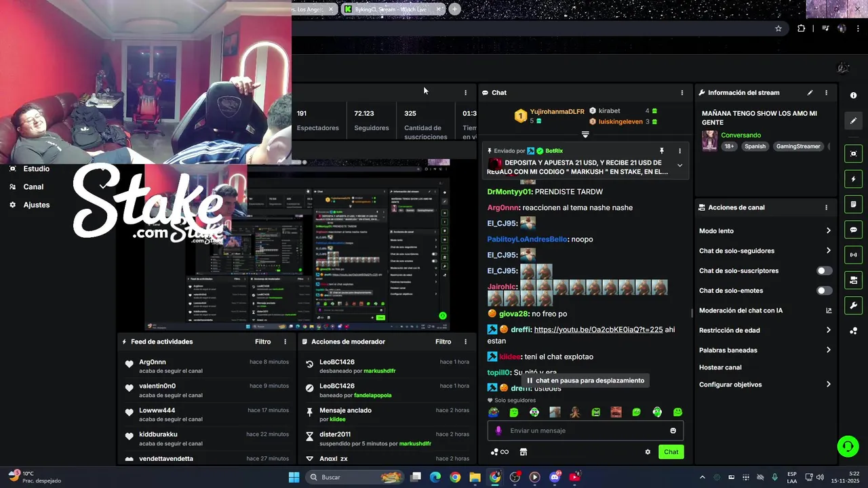
Task: Unpin the BotRix pinned message
Action: (662, 151)
